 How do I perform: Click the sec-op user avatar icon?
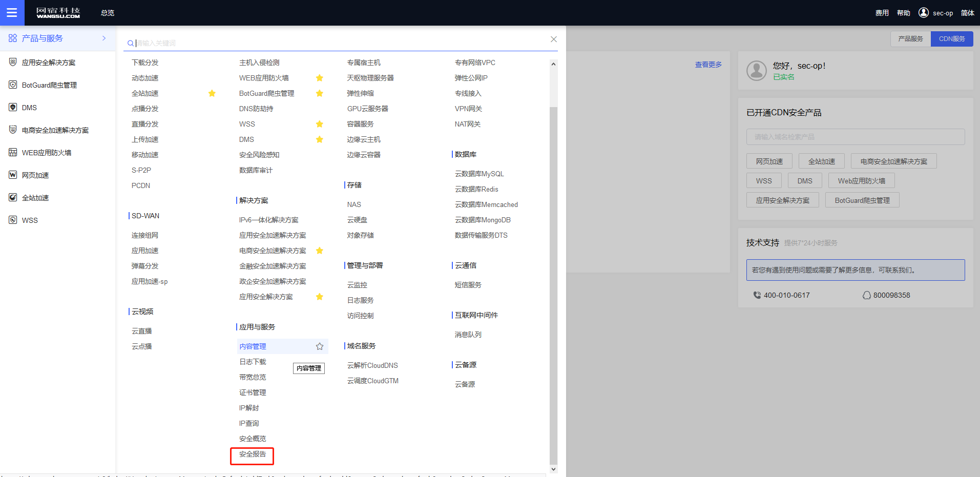pos(923,13)
